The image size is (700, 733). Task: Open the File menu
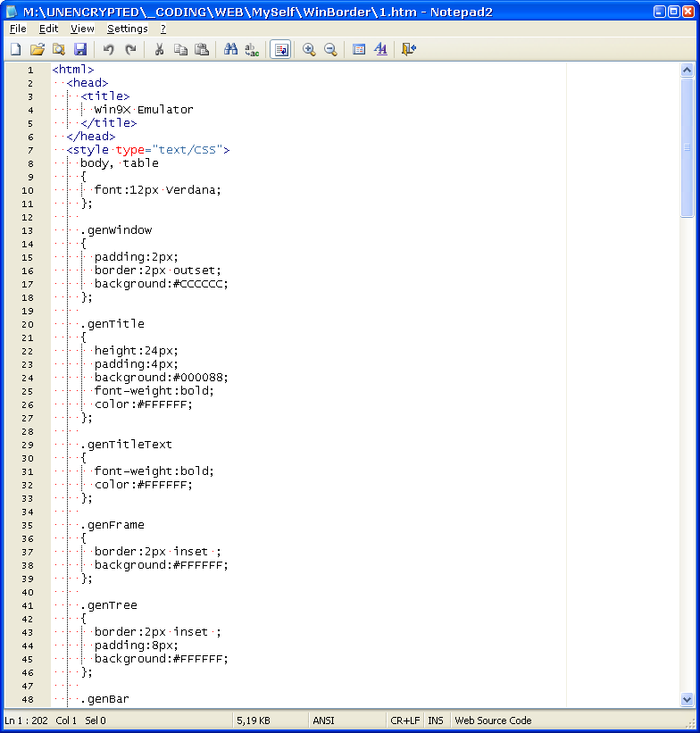(18, 29)
